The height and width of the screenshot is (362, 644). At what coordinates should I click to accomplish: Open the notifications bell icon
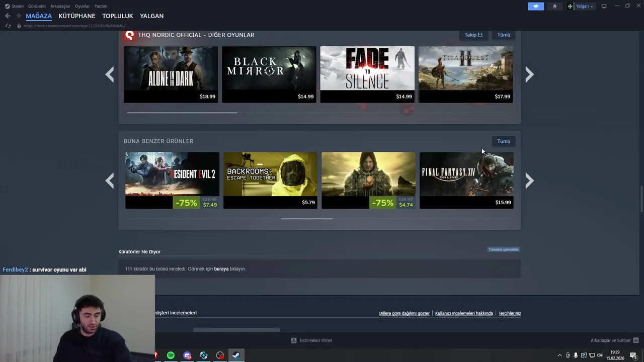coord(555,6)
